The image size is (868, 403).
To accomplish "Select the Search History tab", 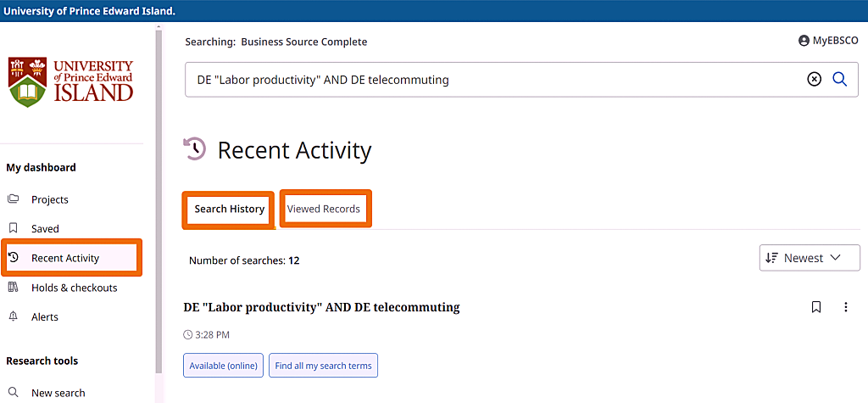I will (x=229, y=209).
